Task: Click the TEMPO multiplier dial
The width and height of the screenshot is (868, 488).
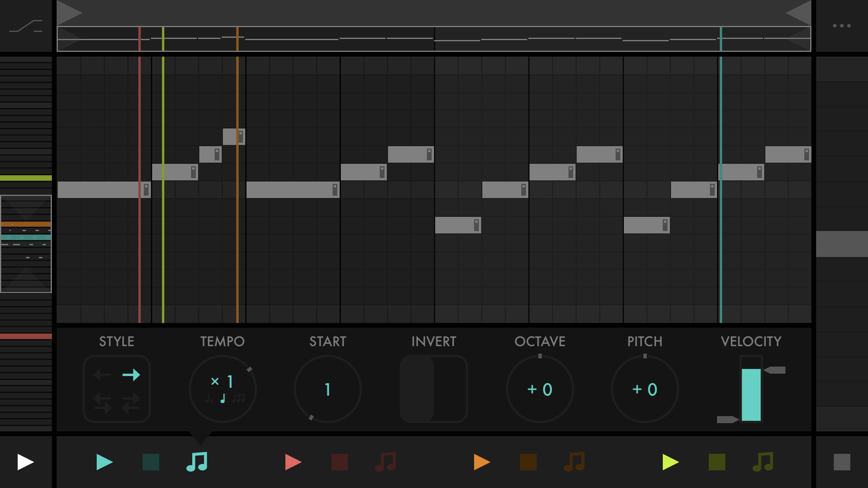Action: coord(223,389)
